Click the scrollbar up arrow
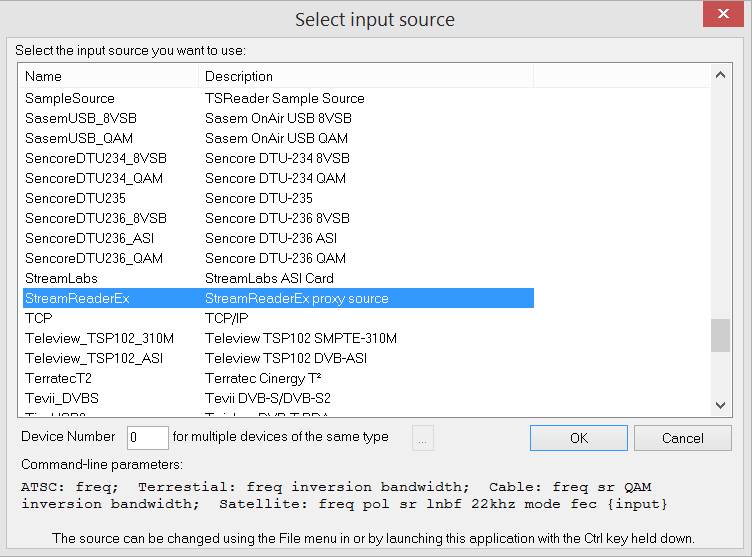The image size is (752, 557). tap(720, 75)
